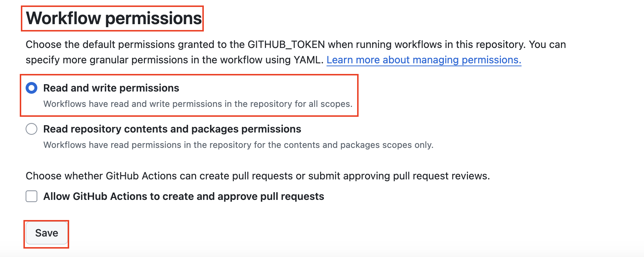Click the 'Read and write permissions' label text
Image resolution: width=644 pixels, height=257 pixels.
[111, 88]
